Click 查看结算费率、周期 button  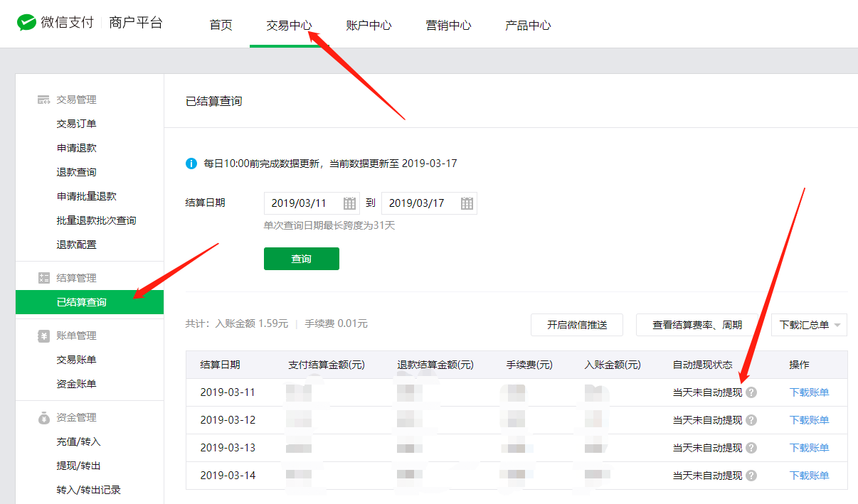697,325
